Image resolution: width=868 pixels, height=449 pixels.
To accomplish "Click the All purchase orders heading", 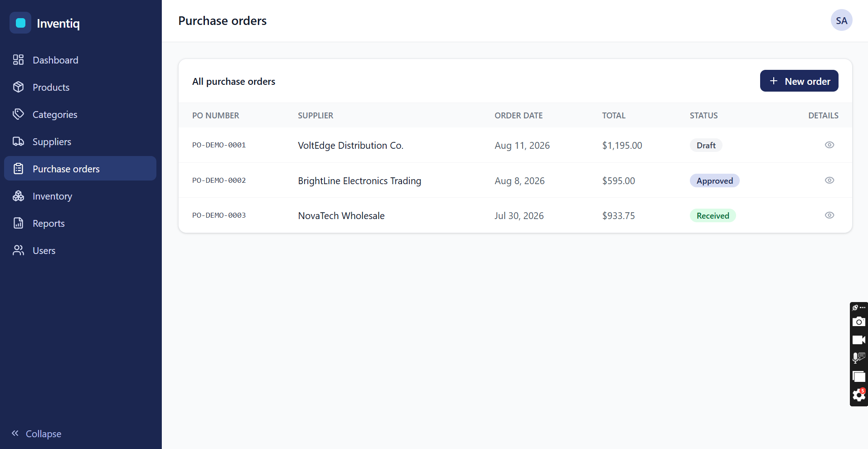I will (x=233, y=81).
